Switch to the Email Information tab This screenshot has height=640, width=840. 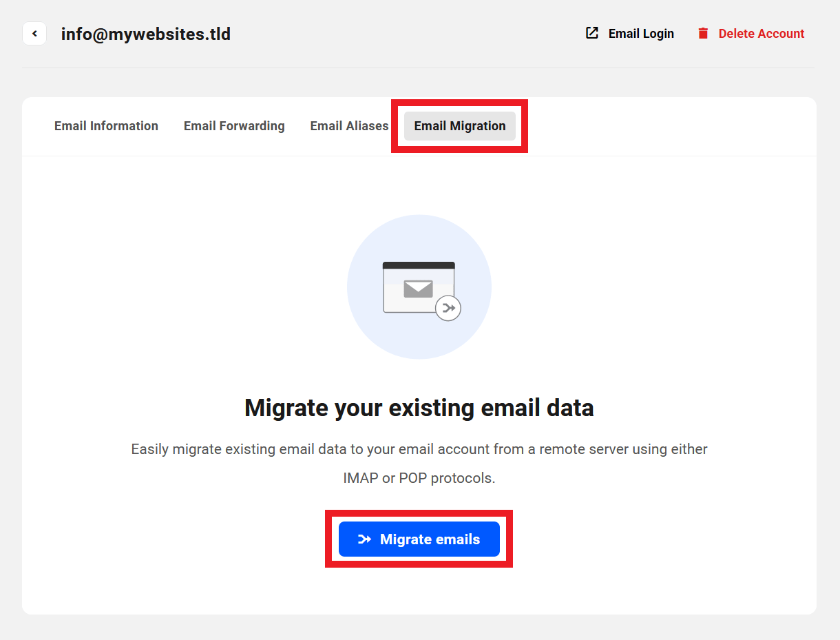[107, 126]
